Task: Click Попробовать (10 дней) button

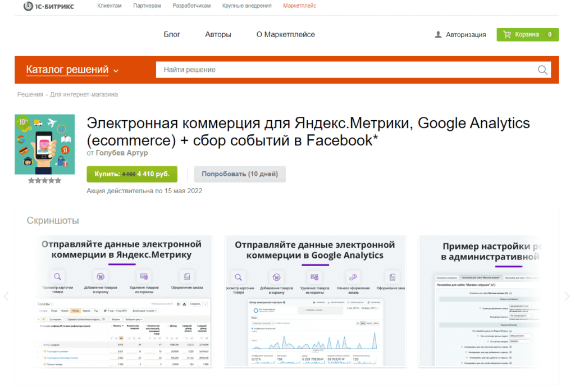Action: click(240, 174)
